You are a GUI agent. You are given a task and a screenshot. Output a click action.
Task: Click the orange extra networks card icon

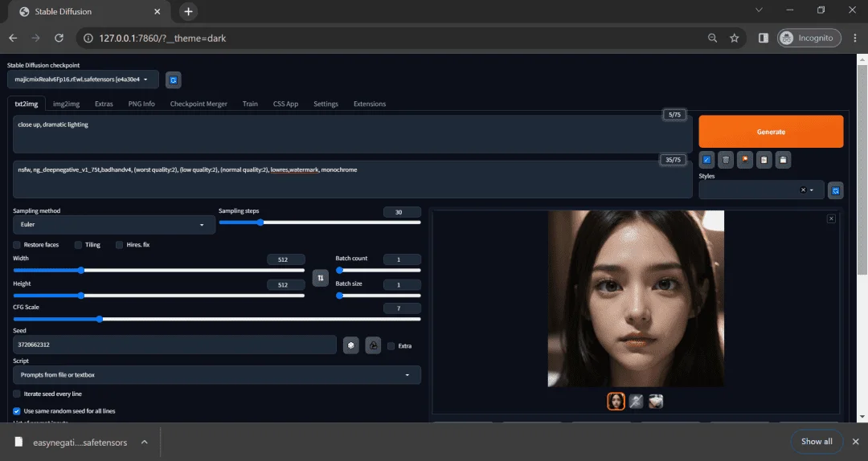coord(745,160)
